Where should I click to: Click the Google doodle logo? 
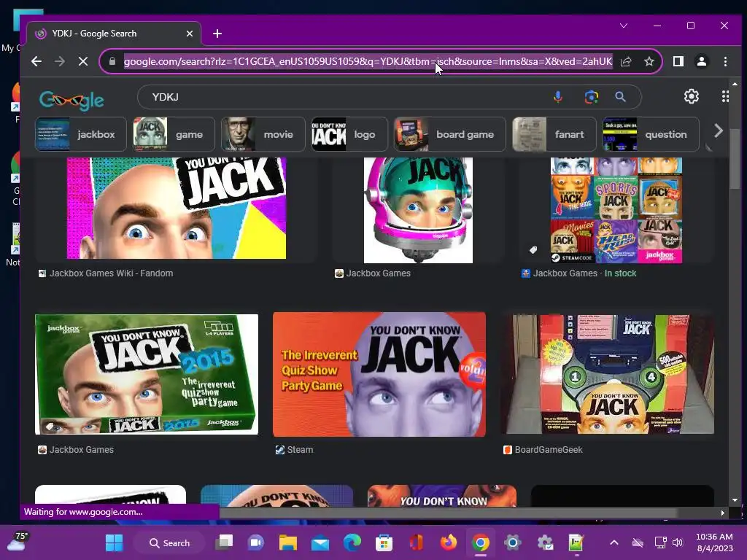point(71,99)
